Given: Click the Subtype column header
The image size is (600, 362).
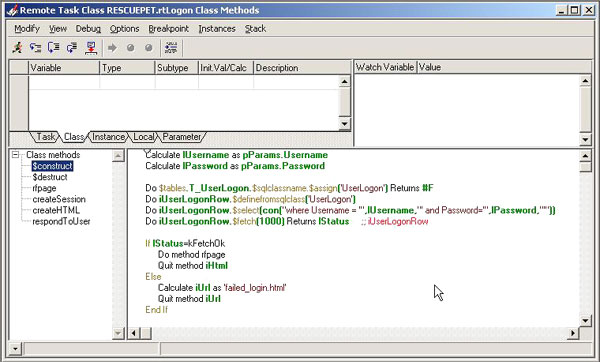Looking at the screenshot, I should 176,68.
